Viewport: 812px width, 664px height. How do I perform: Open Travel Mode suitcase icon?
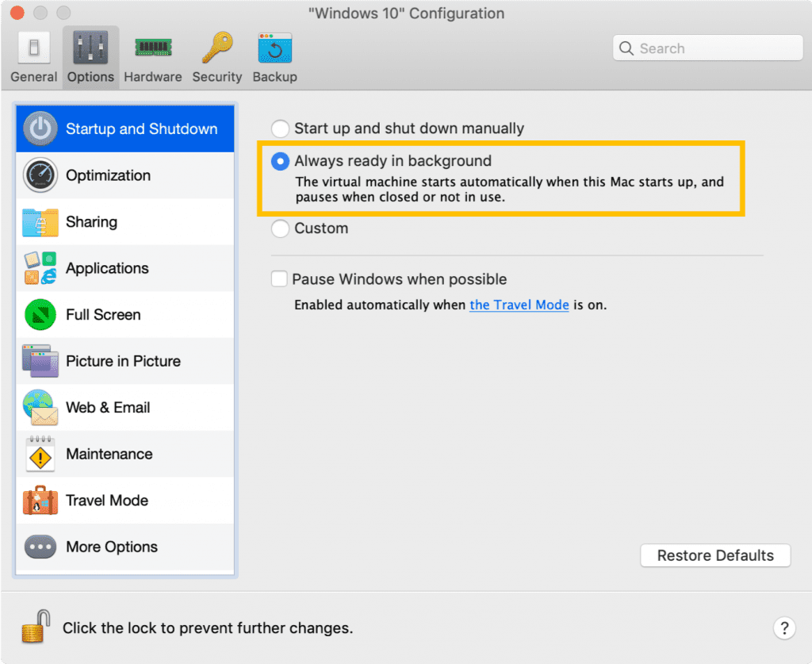click(40, 501)
